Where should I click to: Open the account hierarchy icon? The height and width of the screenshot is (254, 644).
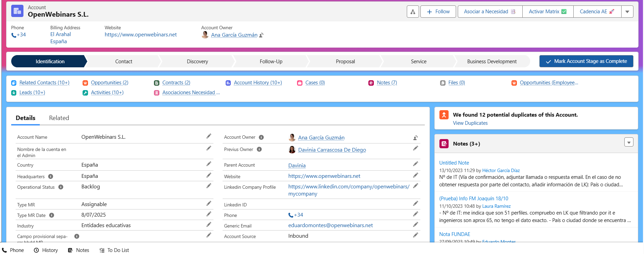click(x=413, y=12)
